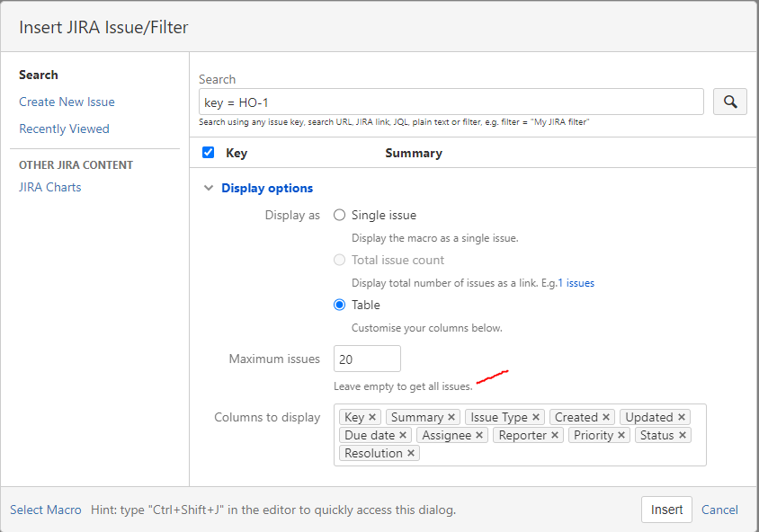Click the magnifier search button
Viewport: 759px width, 532px height.
pyautogui.click(x=730, y=102)
